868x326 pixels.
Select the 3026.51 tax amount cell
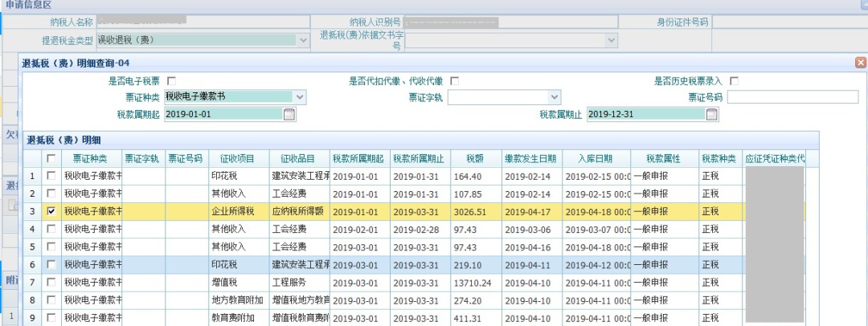476,211
